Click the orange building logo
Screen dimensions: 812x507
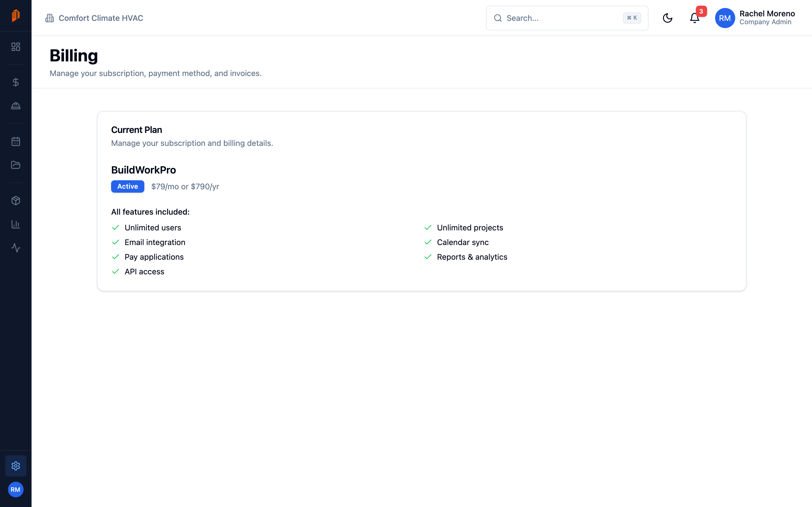[16, 15]
